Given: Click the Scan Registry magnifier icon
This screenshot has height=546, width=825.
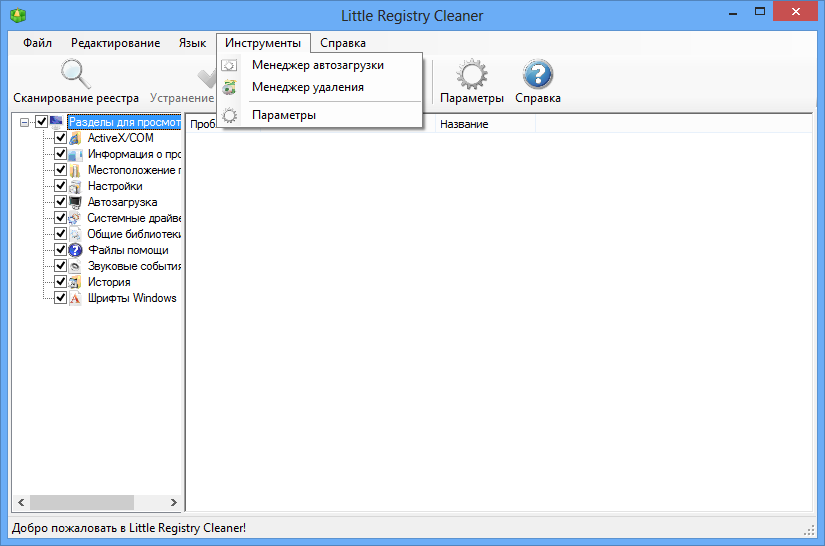Looking at the screenshot, I should click(x=75, y=74).
